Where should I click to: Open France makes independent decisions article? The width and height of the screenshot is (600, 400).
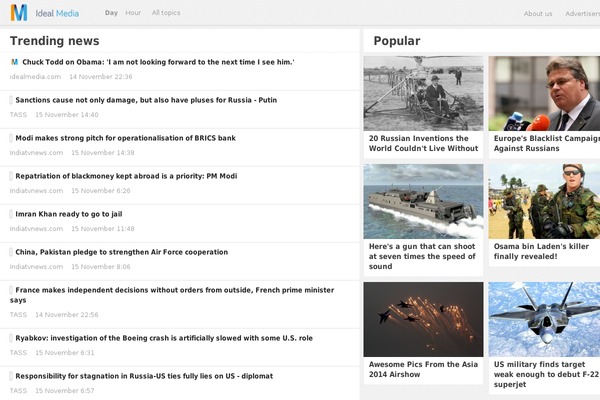coord(172,295)
